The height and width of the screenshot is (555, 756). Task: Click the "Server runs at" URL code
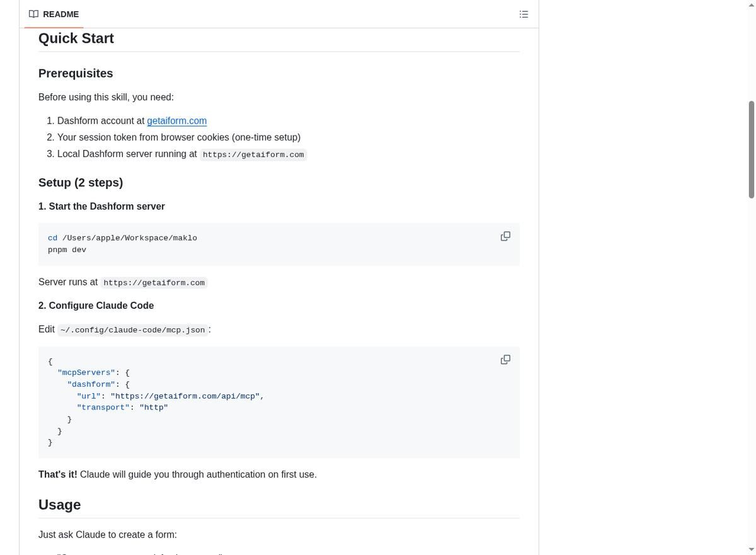pyautogui.click(x=154, y=283)
